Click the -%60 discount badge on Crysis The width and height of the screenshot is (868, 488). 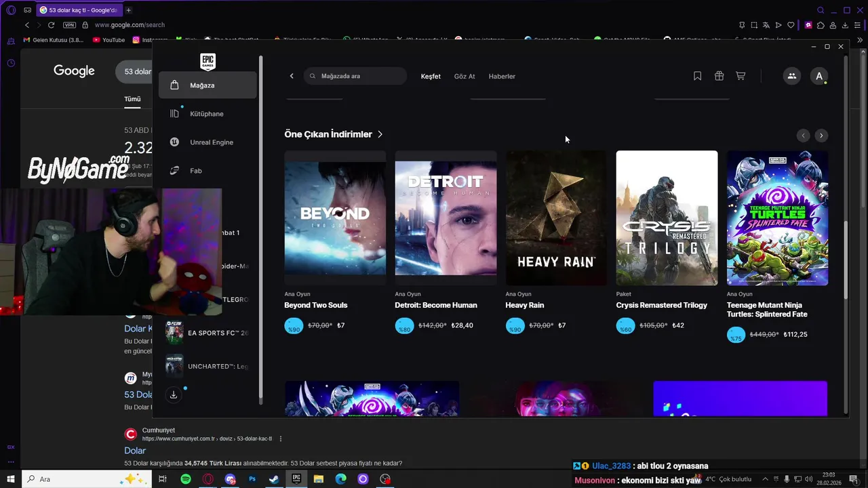click(625, 326)
